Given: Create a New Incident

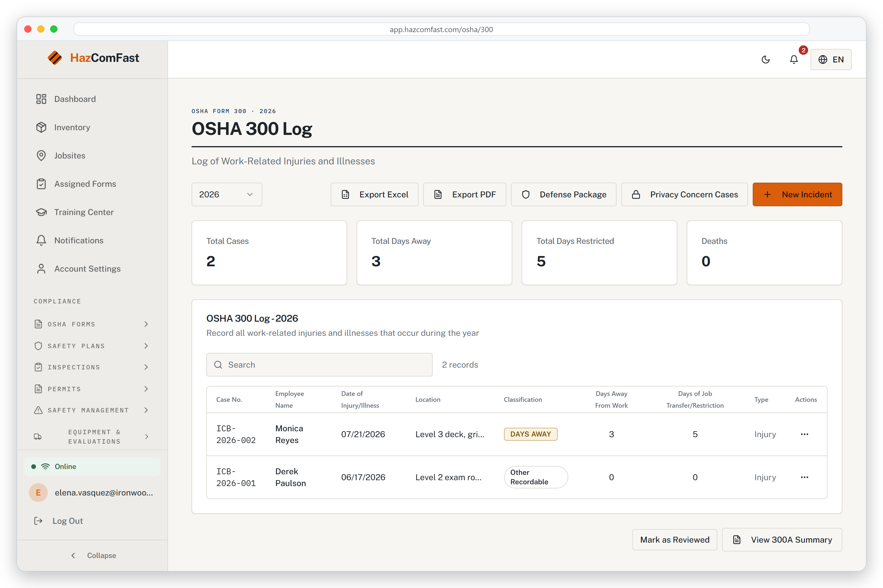Looking at the screenshot, I should 798,194.
